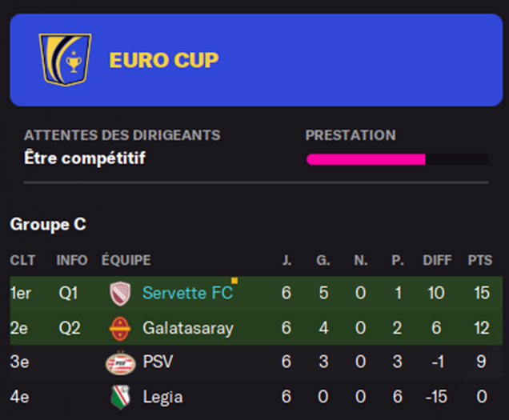Select the ÉQUIPE column header

[x=126, y=260]
